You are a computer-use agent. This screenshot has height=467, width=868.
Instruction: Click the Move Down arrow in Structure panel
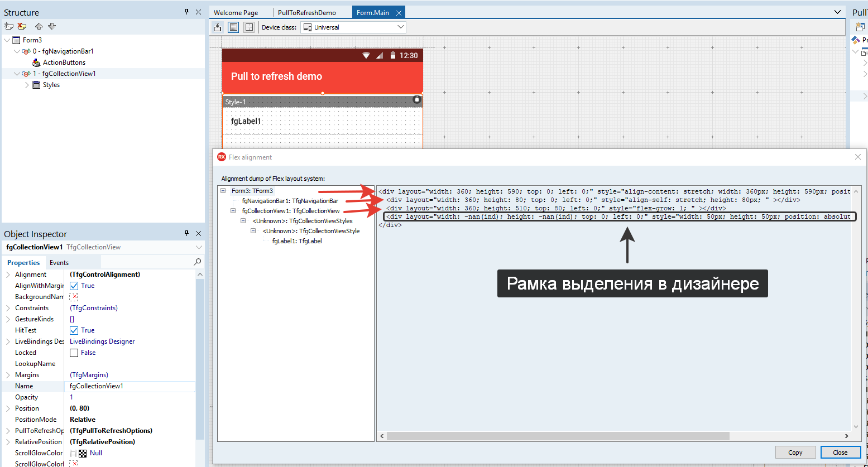click(x=52, y=26)
